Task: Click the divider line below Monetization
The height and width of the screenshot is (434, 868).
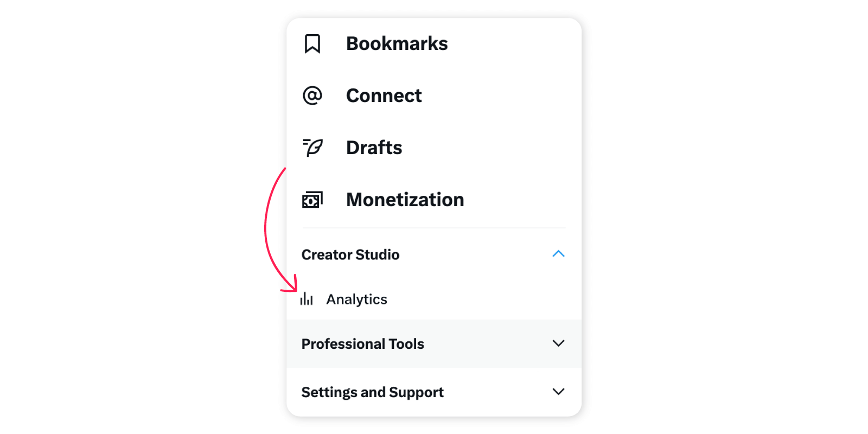Action: coord(434,228)
